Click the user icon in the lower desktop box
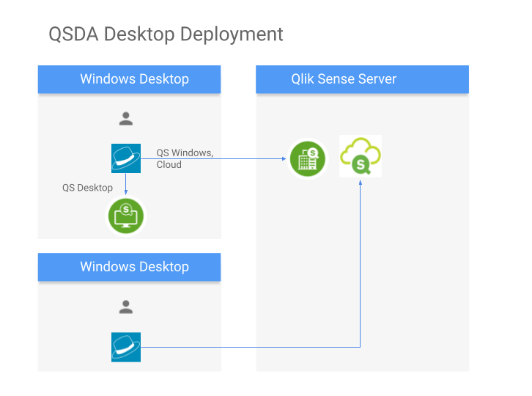The height and width of the screenshot is (396, 532). [126, 307]
